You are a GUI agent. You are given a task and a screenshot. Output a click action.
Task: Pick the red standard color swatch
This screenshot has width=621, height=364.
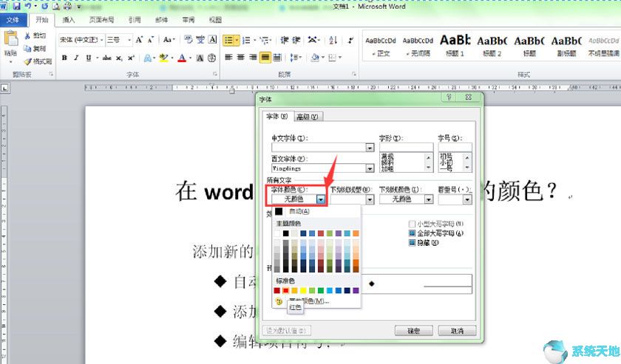pyautogui.click(x=286, y=290)
